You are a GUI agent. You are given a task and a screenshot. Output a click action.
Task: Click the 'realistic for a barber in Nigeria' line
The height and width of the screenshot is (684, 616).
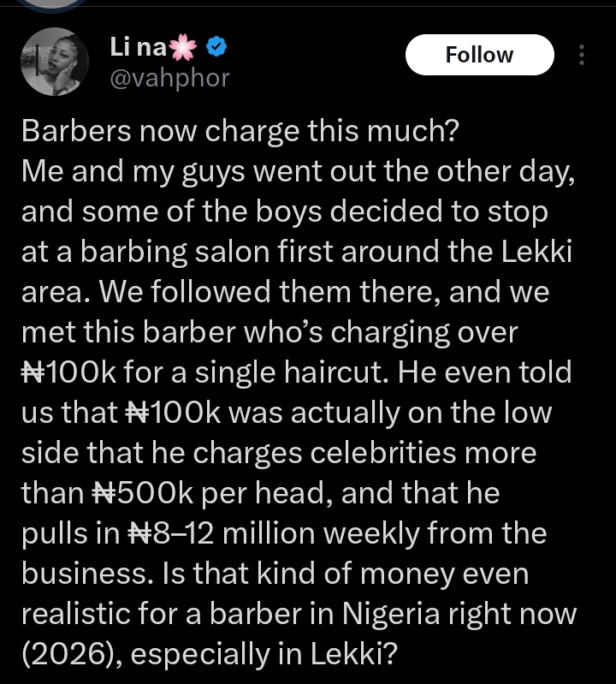(x=299, y=614)
